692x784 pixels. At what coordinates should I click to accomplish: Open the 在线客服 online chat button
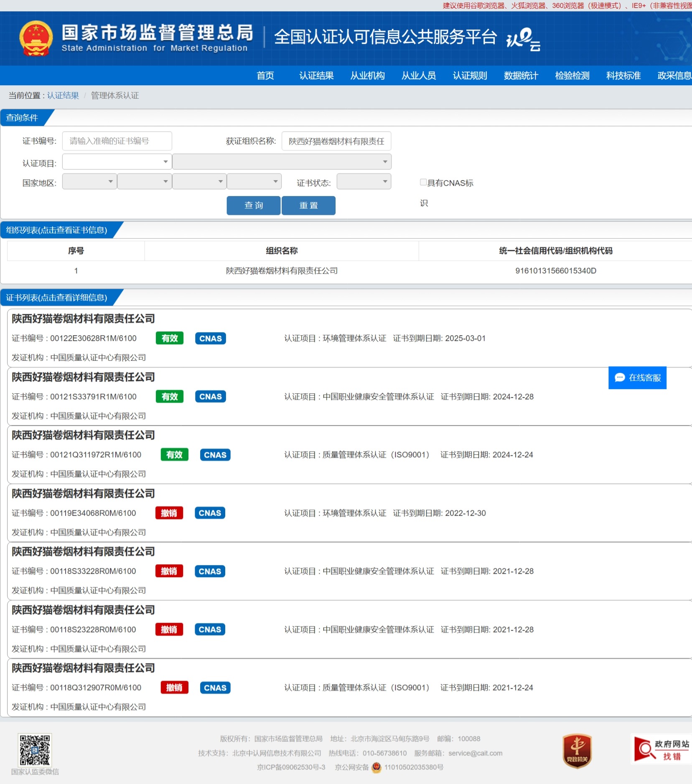click(x=637, y=378)
